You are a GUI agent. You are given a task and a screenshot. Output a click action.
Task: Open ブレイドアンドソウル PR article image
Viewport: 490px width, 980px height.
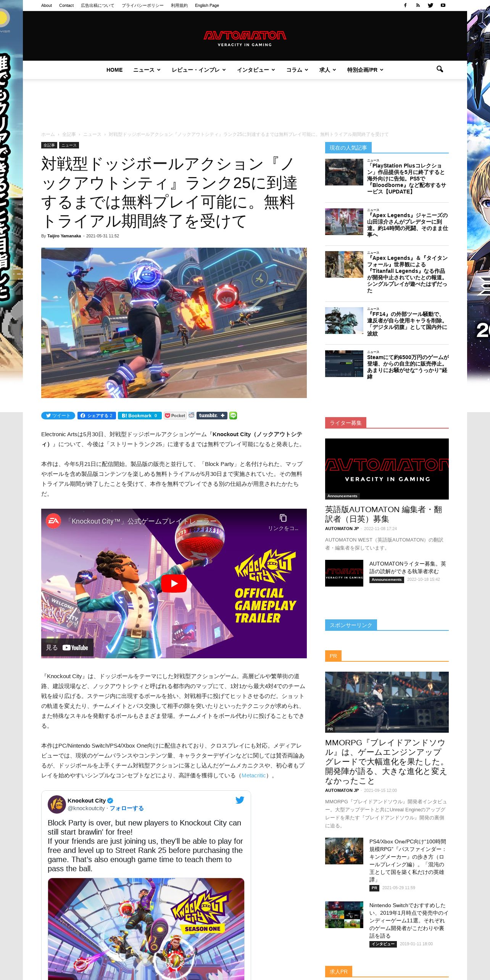387,702
